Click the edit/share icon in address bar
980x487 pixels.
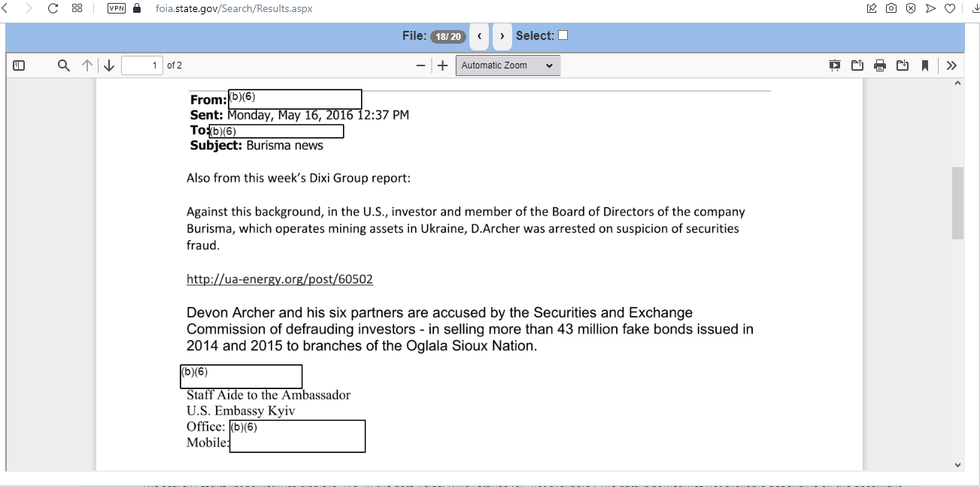point(872,8)
